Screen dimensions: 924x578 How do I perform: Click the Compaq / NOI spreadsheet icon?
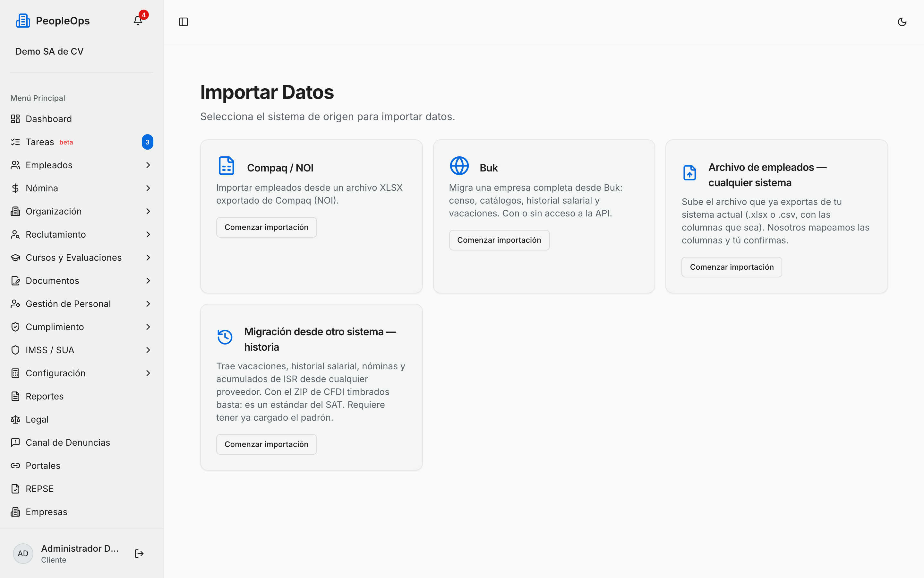coord(227,166)
